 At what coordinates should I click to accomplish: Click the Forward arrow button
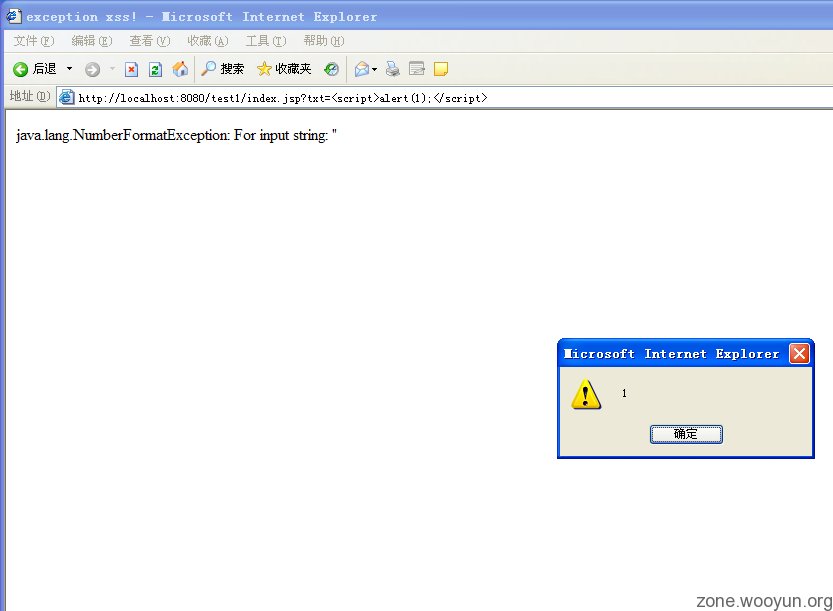pyautogui.click(x=92, y=69)
